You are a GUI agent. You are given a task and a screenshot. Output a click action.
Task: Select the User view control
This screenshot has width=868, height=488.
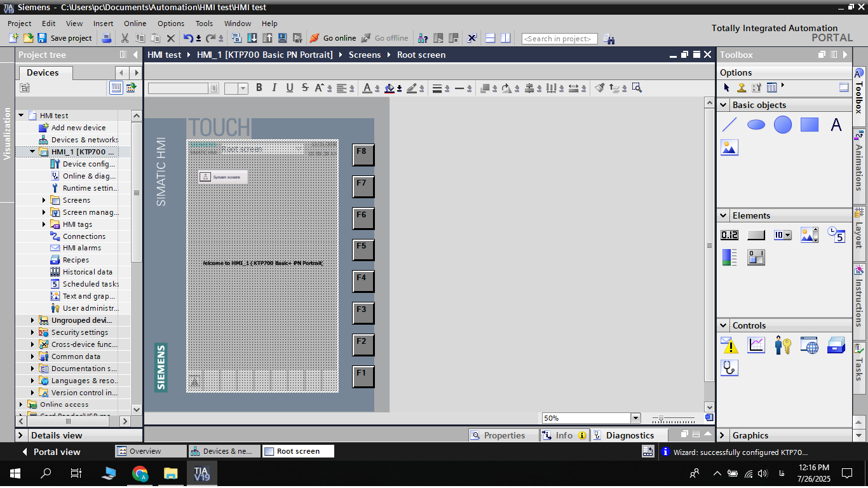coord(783,345)
